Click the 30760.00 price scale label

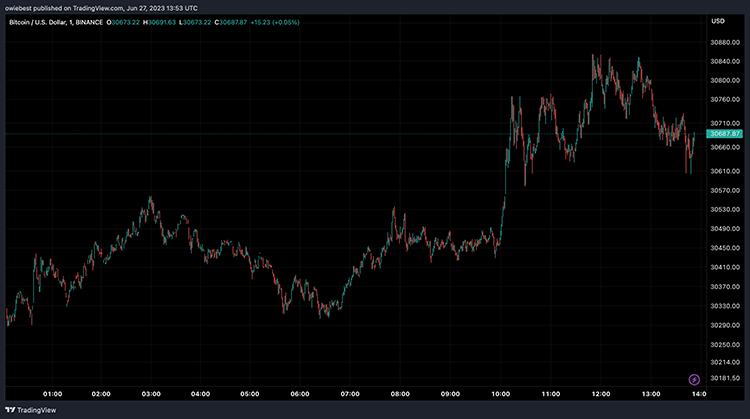pyautogui.click(x=725, y=99)
